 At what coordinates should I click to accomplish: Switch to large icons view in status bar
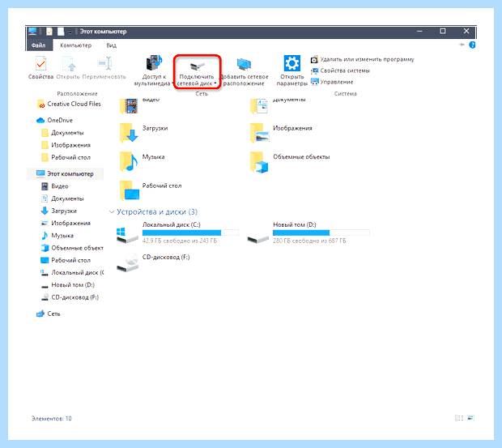pyautogui.click(x=470, y=418)
